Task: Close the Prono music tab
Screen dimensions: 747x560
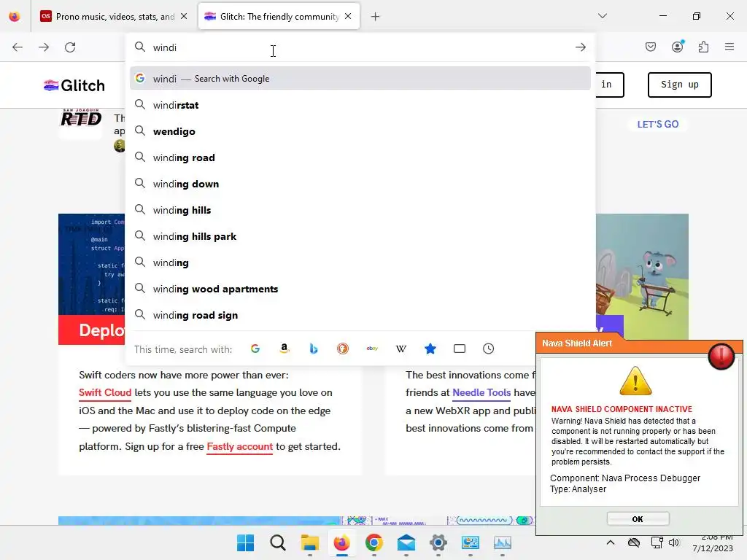Action: coord(184,16)
